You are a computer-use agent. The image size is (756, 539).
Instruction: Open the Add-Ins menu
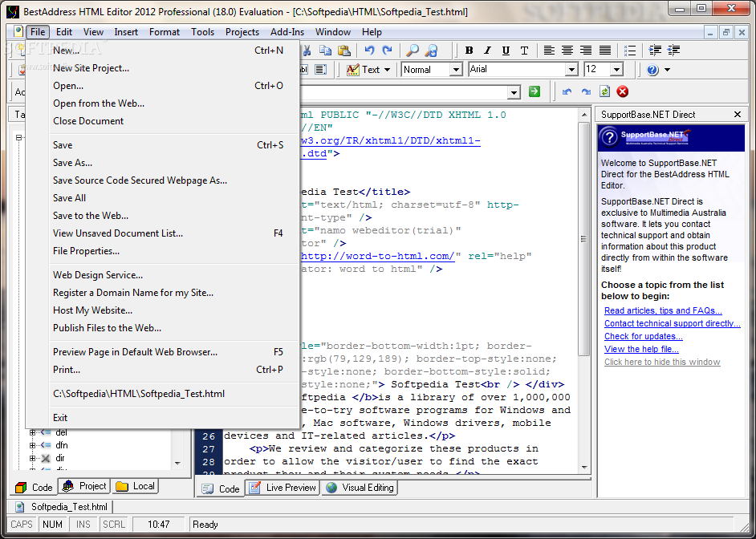coord(287,32)
